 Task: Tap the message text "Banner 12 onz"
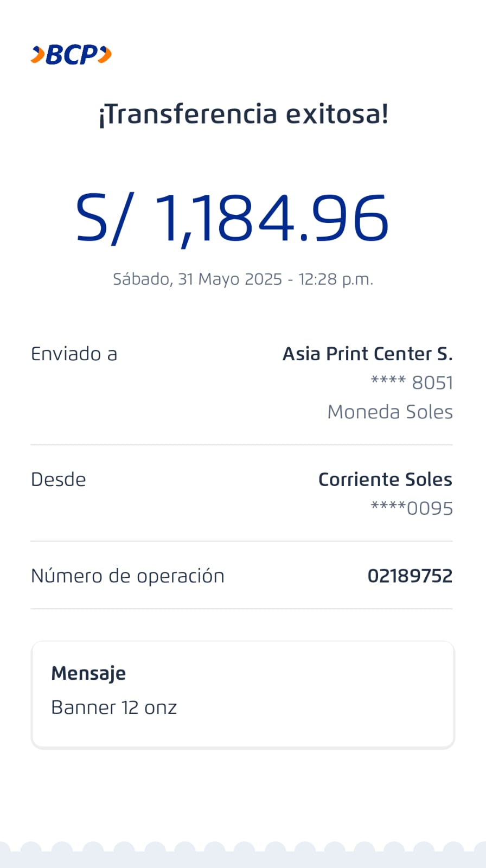click(114, 708)
